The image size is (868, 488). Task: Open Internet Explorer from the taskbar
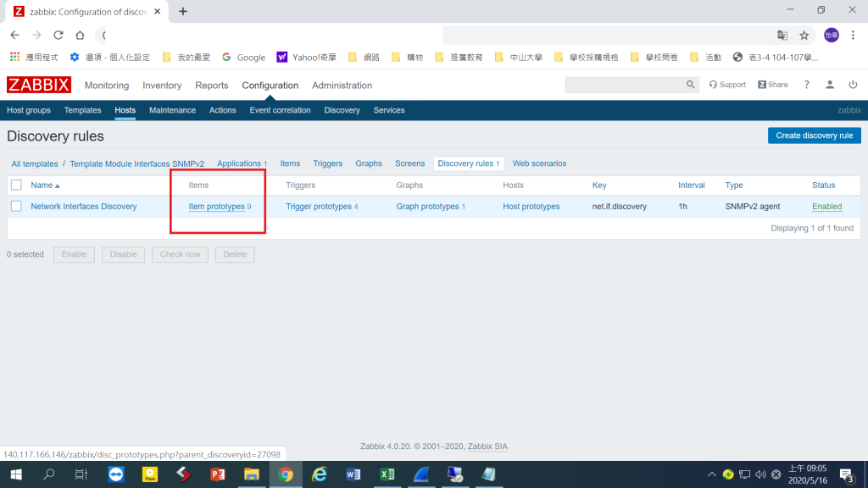pyautogui.click(x=320, y=474)
